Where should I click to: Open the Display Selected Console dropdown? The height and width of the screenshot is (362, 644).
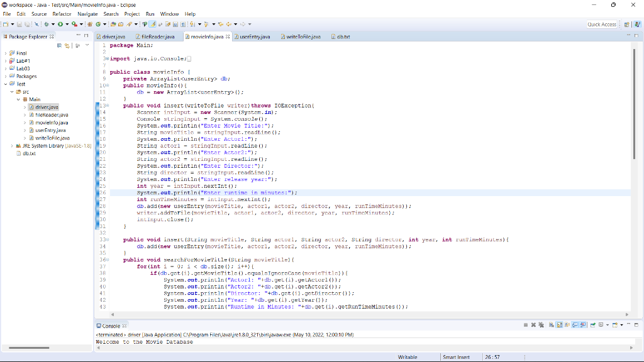pos(608,325)
